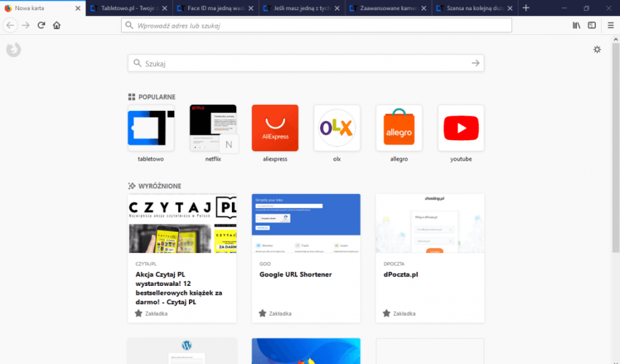Close the Tabletowo.pl tab
Image resolution: width=620 pixels, height=364 pixels.
click(x=165, y=8)
